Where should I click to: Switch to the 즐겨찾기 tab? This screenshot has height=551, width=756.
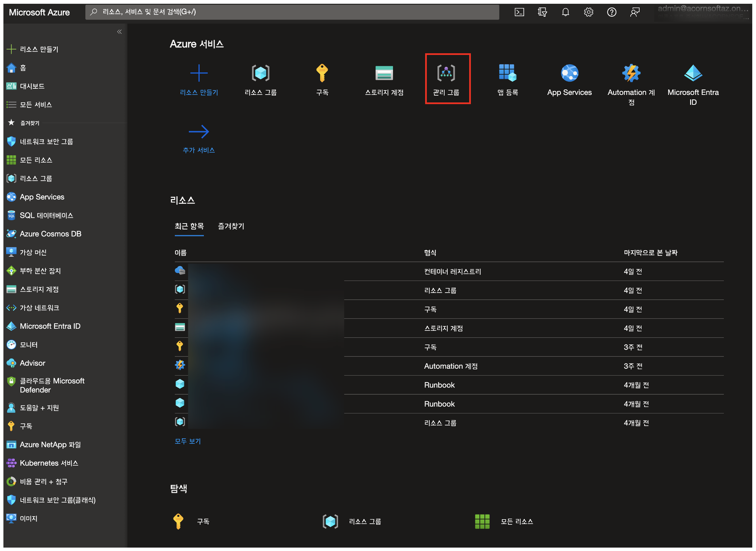point(231,226)
